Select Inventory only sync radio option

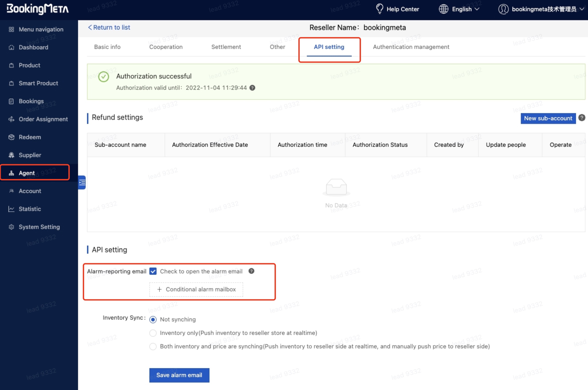(153, 333)
